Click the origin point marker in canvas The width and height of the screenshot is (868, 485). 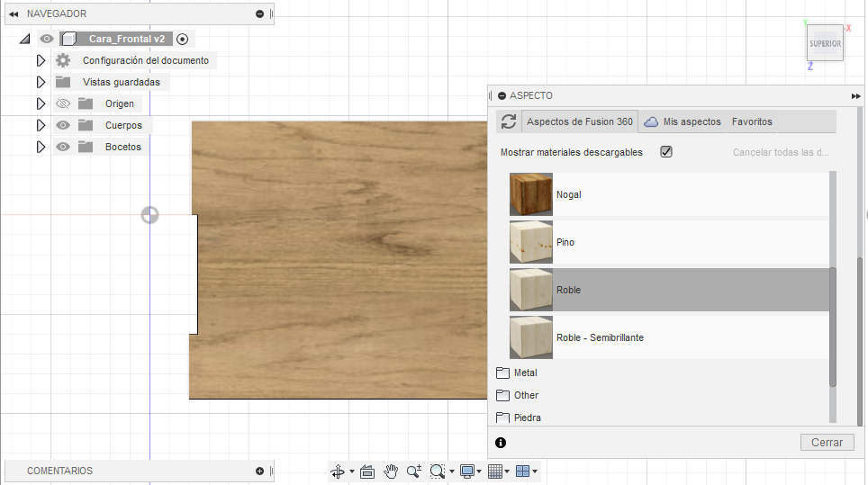tap(150, 215)
